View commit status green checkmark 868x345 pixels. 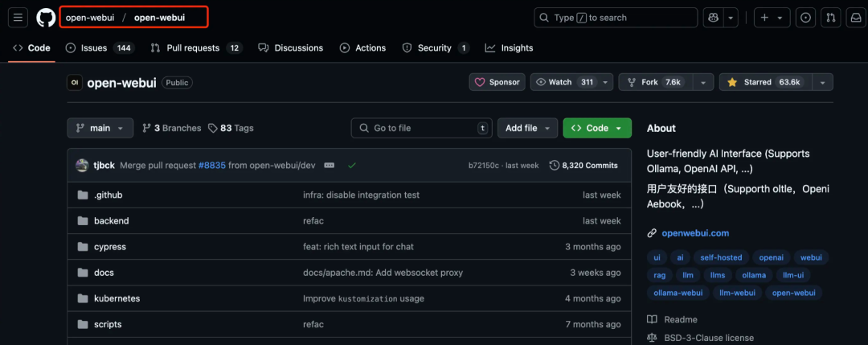click(x=351, y=165)
